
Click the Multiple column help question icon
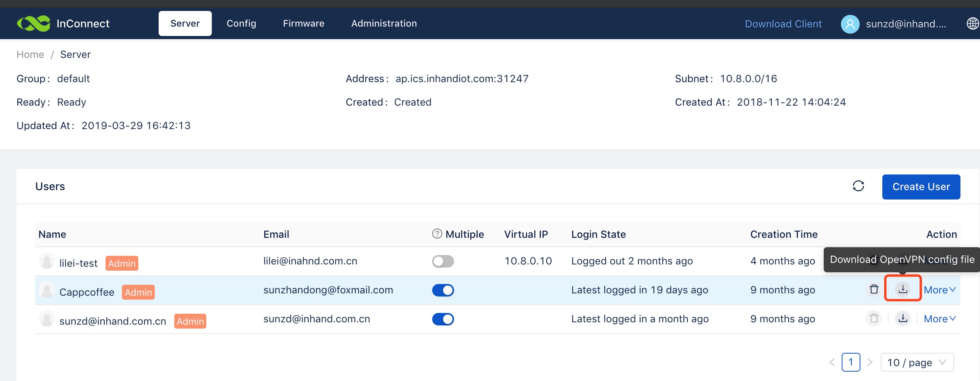437,234
